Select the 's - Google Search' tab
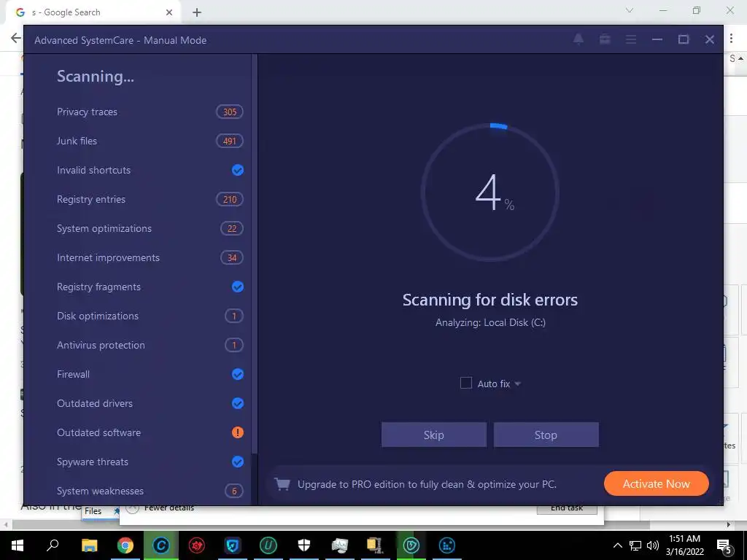Viewport: 747px width, 560px height. pyautogui.click(x=93, y=12)
